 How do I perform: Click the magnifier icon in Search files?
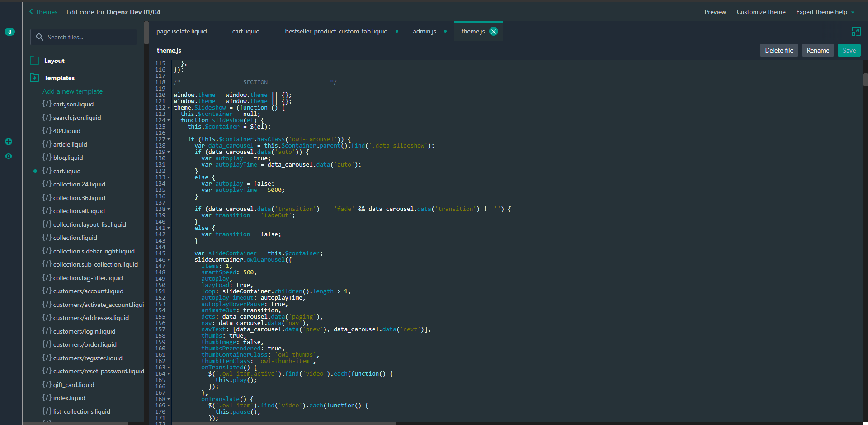(x=40, y=37)
